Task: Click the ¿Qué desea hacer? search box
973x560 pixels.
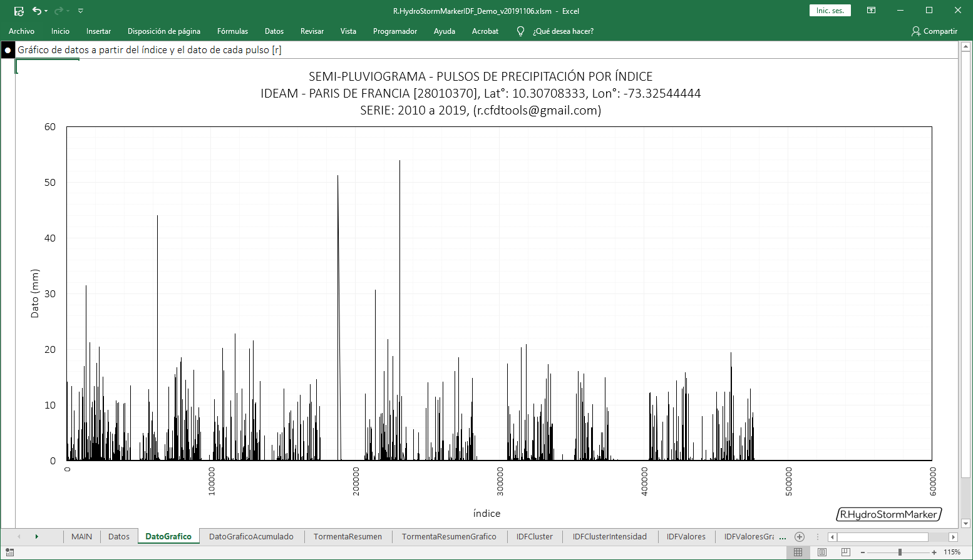Action: point(563,31)
